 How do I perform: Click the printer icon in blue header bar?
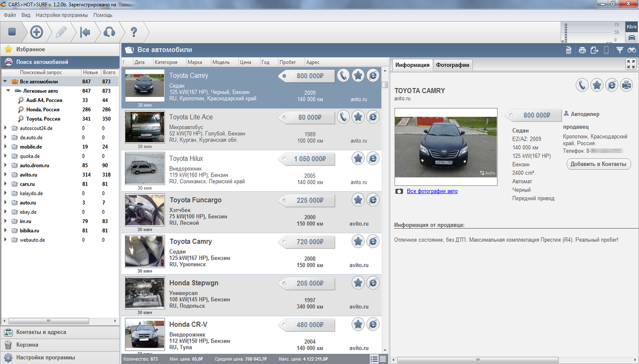(x=582, y=50)
